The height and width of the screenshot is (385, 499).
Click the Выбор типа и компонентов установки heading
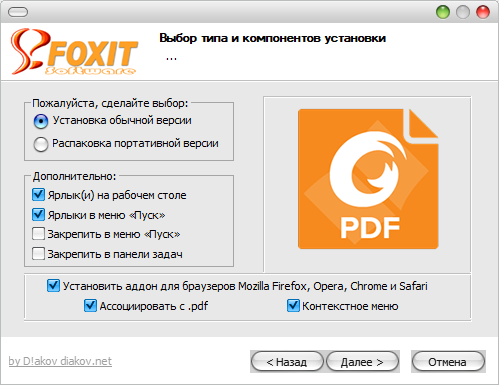tap(272, 38)
